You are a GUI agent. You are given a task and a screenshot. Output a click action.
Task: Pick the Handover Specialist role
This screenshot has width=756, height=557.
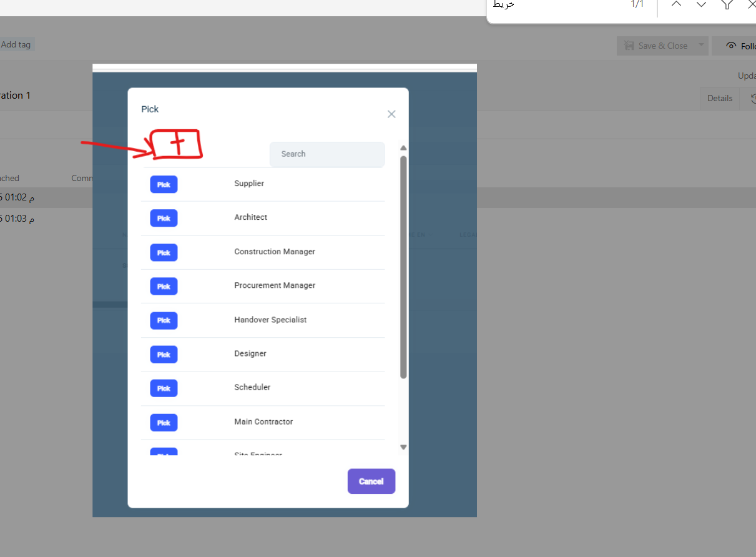tap(164, 320)
